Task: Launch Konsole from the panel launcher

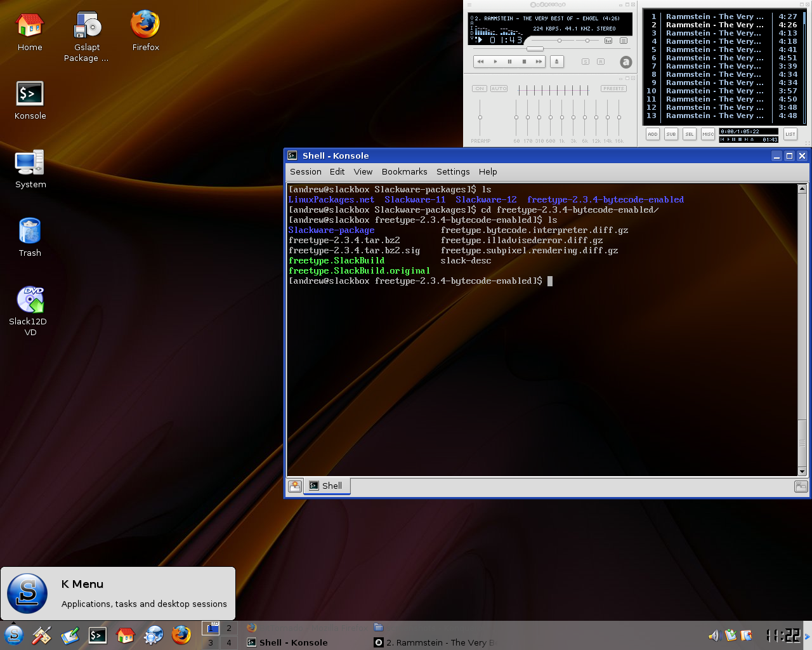Action: [97, 635]
